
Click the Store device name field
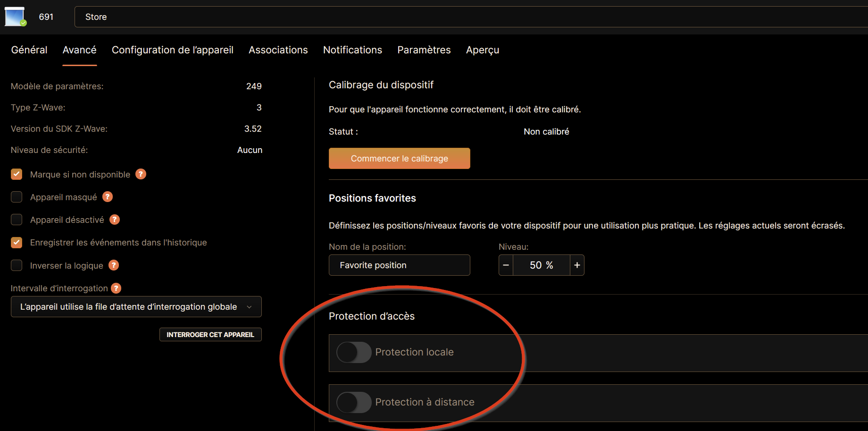click(x=471, y=17)
